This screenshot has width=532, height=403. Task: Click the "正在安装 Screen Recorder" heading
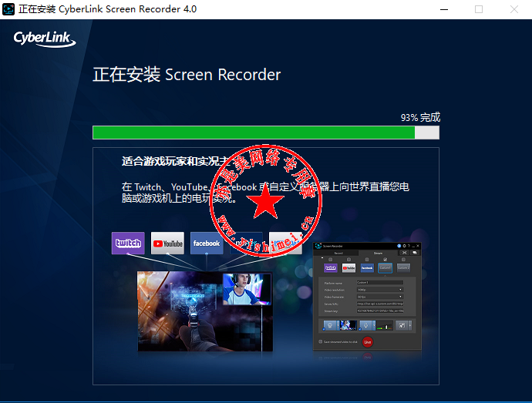click(x=187, y=75)
